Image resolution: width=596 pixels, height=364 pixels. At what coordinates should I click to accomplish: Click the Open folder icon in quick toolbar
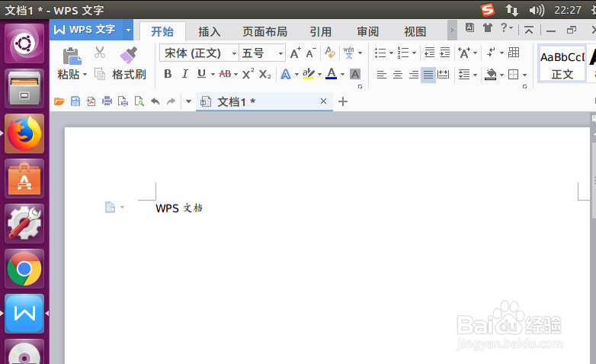pyautogui.click(x=59, y=101)
